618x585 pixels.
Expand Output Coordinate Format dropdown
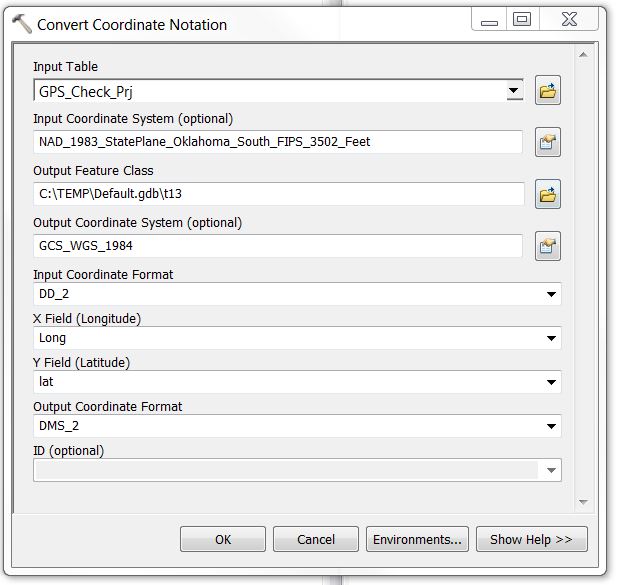(x=551, y=426)
